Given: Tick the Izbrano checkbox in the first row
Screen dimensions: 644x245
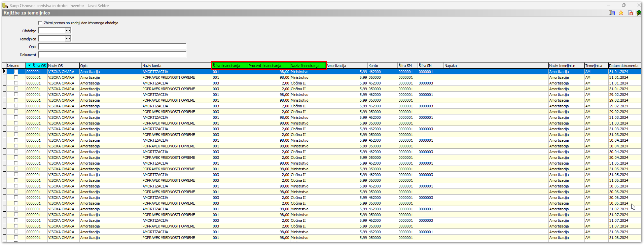Looking at the screenshot, I should tap(16, 72).
